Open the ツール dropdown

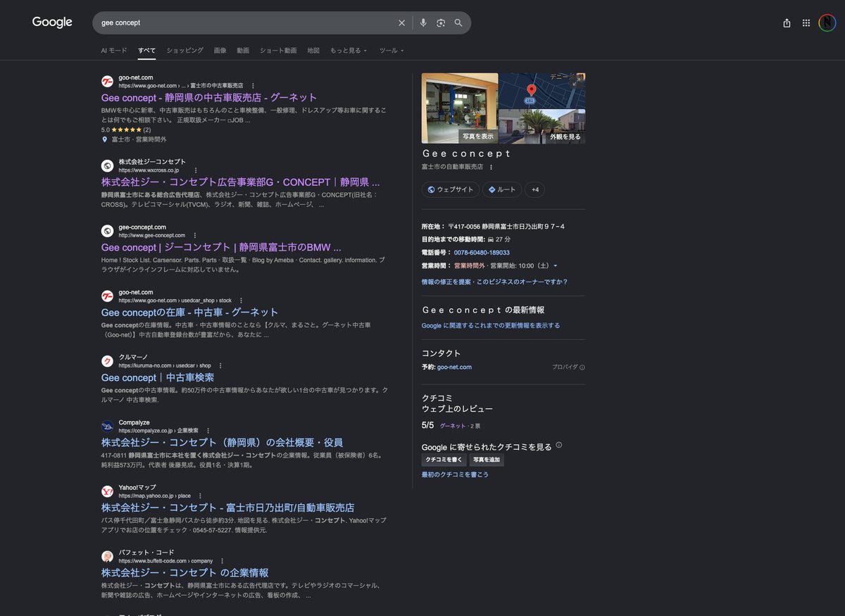[x=392, y=51]
